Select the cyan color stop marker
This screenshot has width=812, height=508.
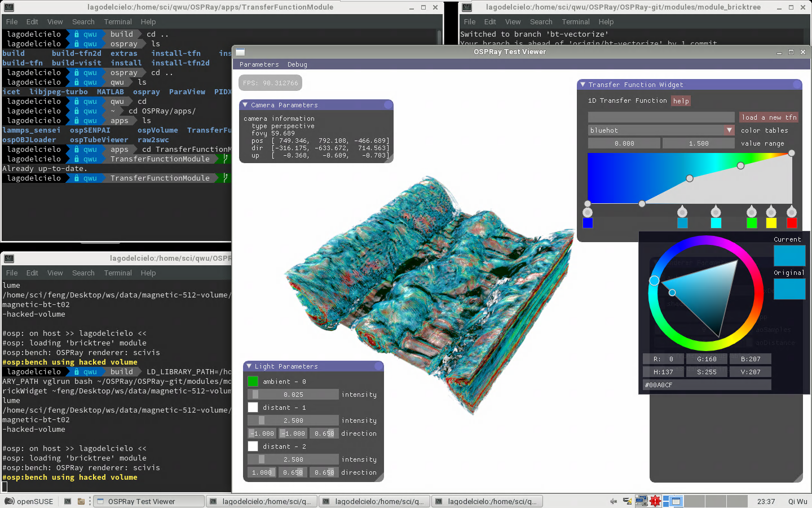(716, 212)
